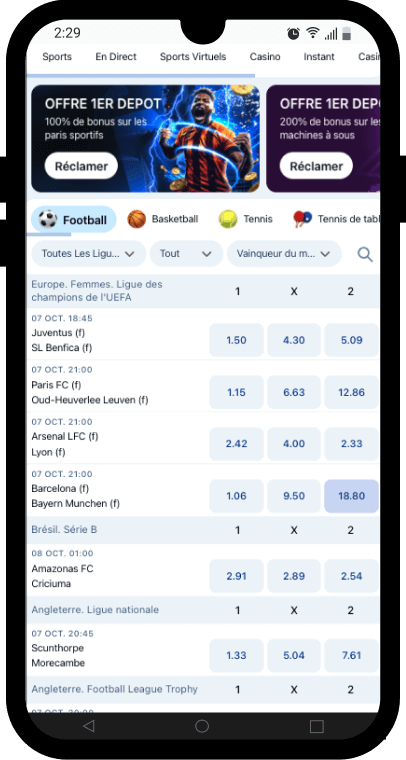
Task: Toggle the 18.80 Bayern Munchen odds selection
Action: click(x=351, y=496)
